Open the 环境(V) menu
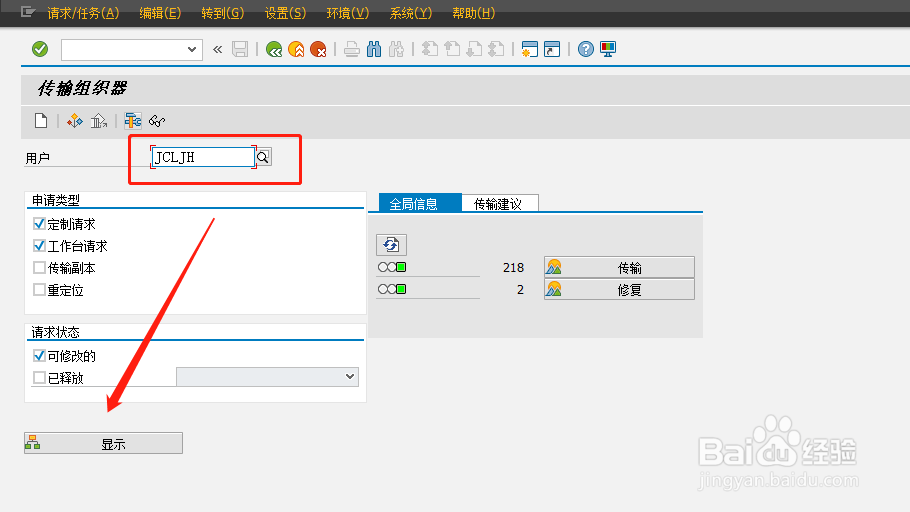Viewport: 910px width, 512px height. click(x=348, y=13)
